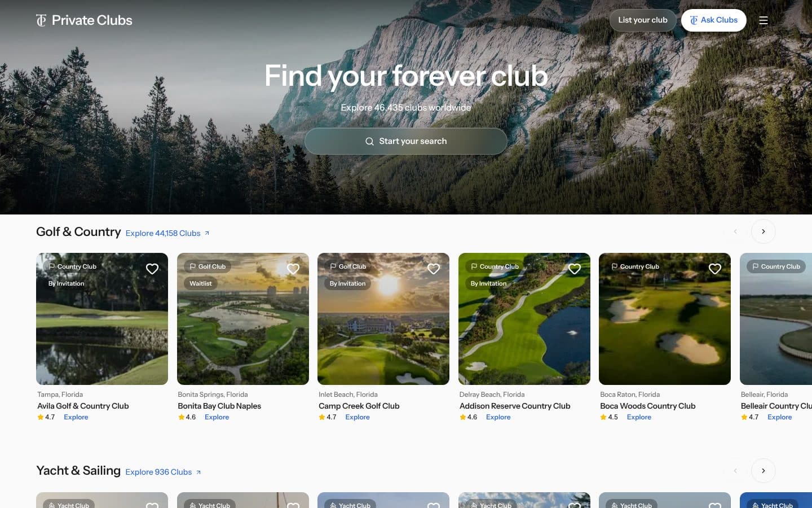The height and width of the screenshot is (508, 812).
Task: Click Golf Club tag on Camp Creek card
Action: (x=348, y=266)
